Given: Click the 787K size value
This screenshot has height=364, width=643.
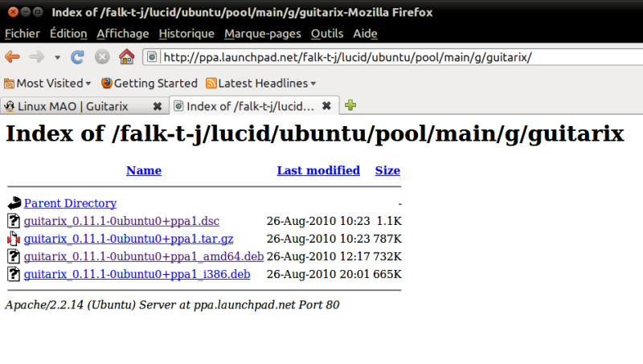Looking at the screenshot, I should coord(387,239).
